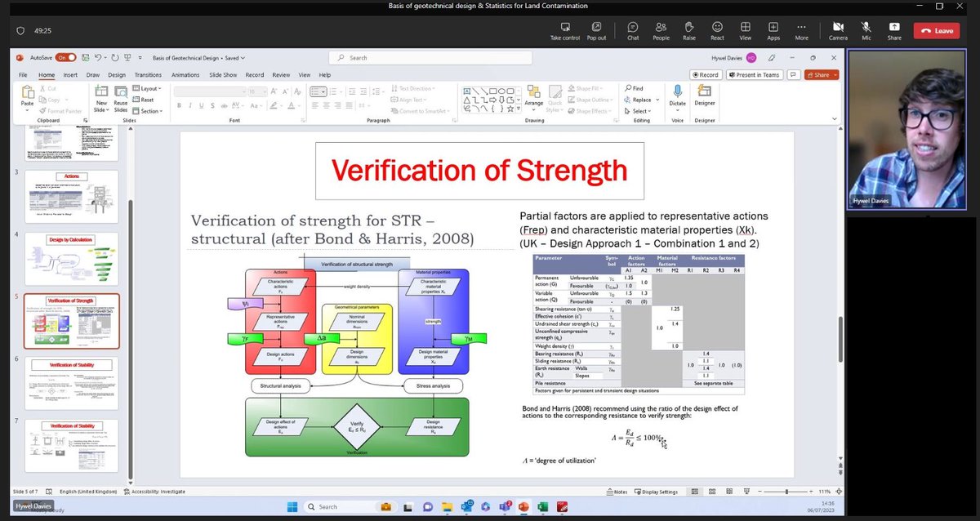The height and width of the screenshot is (521, 980).
Task: Select slide 4 Design by Calculation thumbnail
Action: point(71,259)
